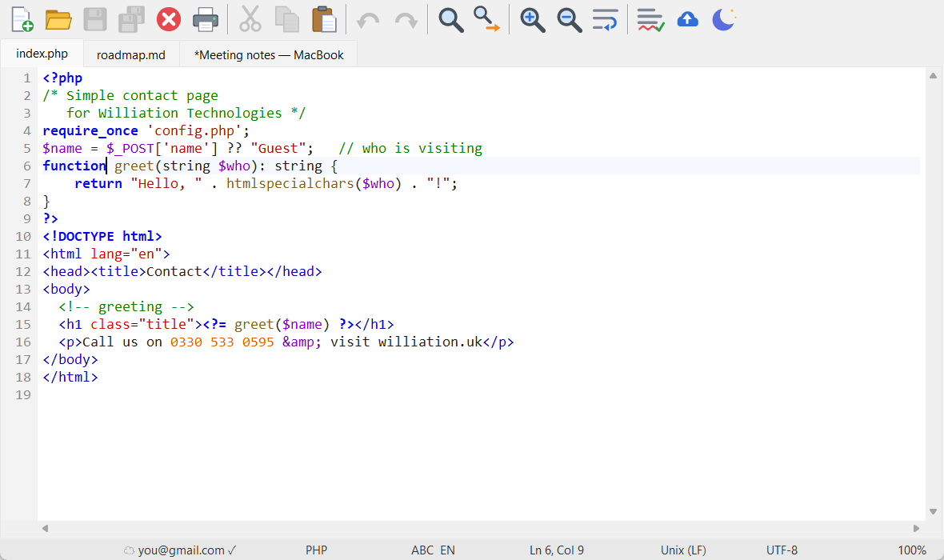Image resolution: width=944 pixels, height=560 pixels.
Task: Undo the last edit
Action: (368, 21)
